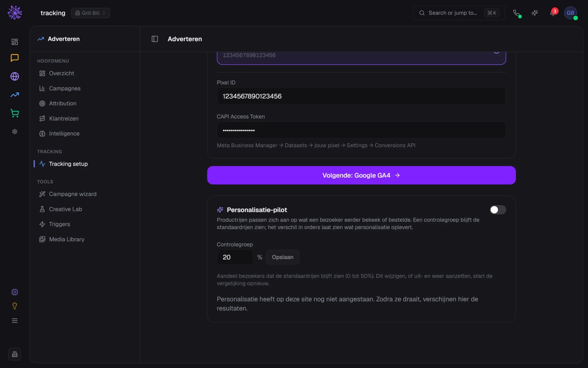Click the building icon at bottom left
This screenshot has width=588, height=368.
[x=15, y=354]
